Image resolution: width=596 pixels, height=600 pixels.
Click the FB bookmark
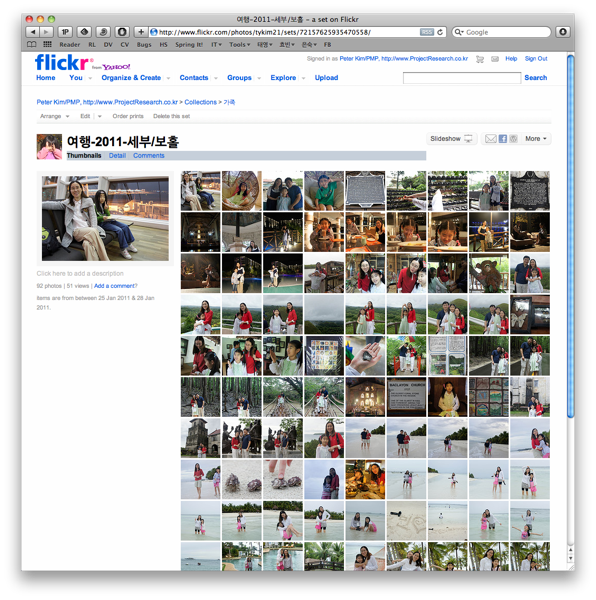(327, 45)
